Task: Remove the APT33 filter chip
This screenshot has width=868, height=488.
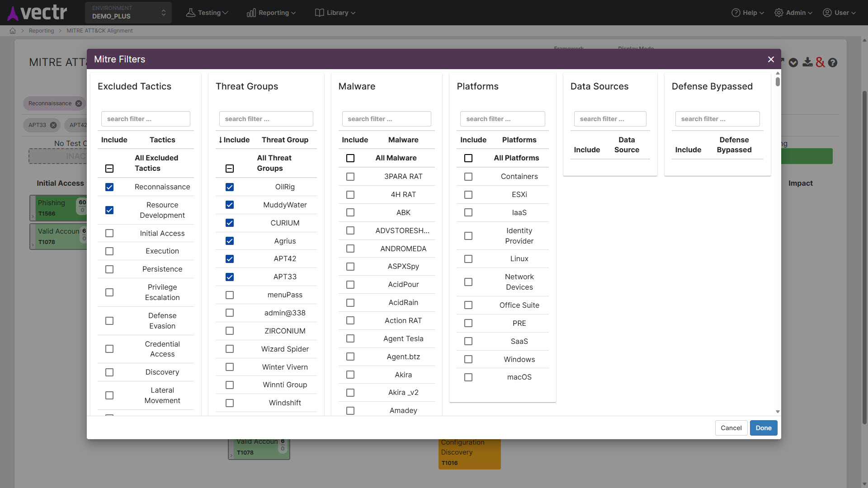Action: pyautogui.click(x=53, y=125)
